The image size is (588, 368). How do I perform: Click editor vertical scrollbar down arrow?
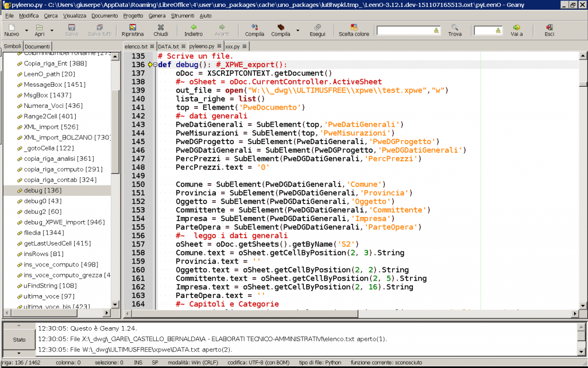pos(583,305)
